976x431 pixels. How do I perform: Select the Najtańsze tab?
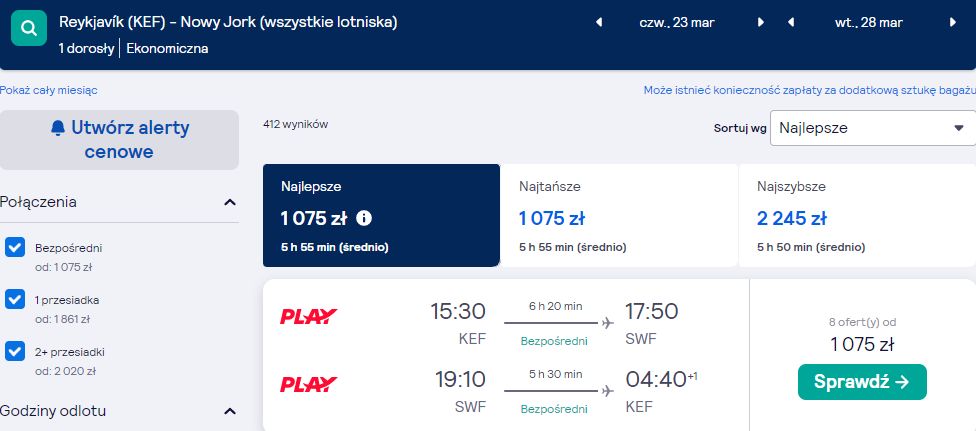click(x=619, y=216)
